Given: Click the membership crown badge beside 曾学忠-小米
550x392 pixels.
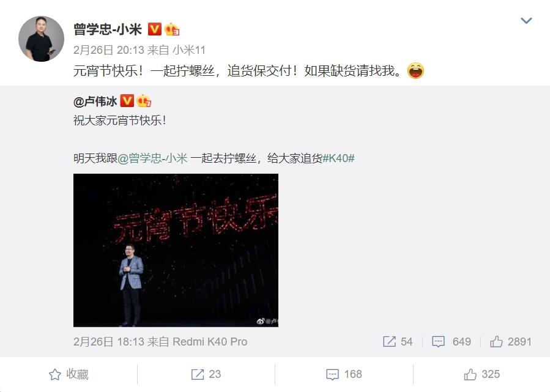Looking at the screenshot, I should tap(172, 29).
